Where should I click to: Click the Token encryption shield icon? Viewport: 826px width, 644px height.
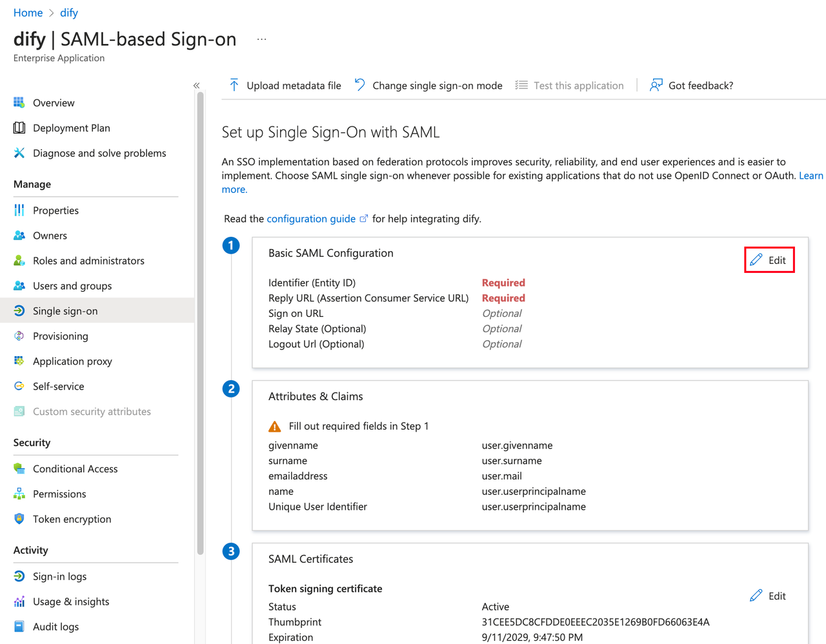click(19, 519)
